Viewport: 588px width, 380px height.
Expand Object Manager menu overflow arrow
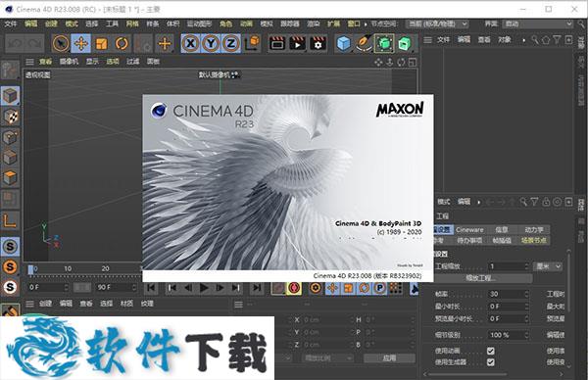pos(524,40)
